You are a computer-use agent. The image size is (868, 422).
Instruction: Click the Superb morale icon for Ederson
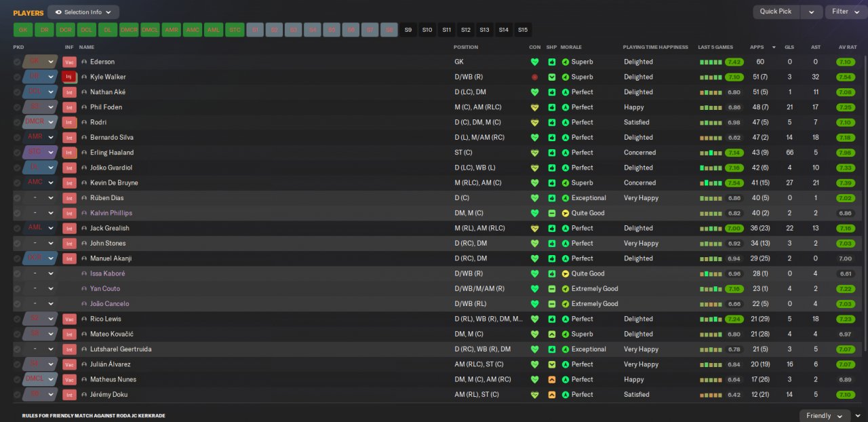tap(566, 62)
